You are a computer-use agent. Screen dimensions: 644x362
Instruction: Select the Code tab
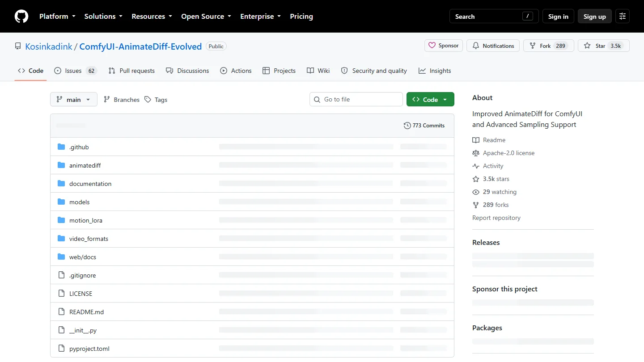click(30, 71)
